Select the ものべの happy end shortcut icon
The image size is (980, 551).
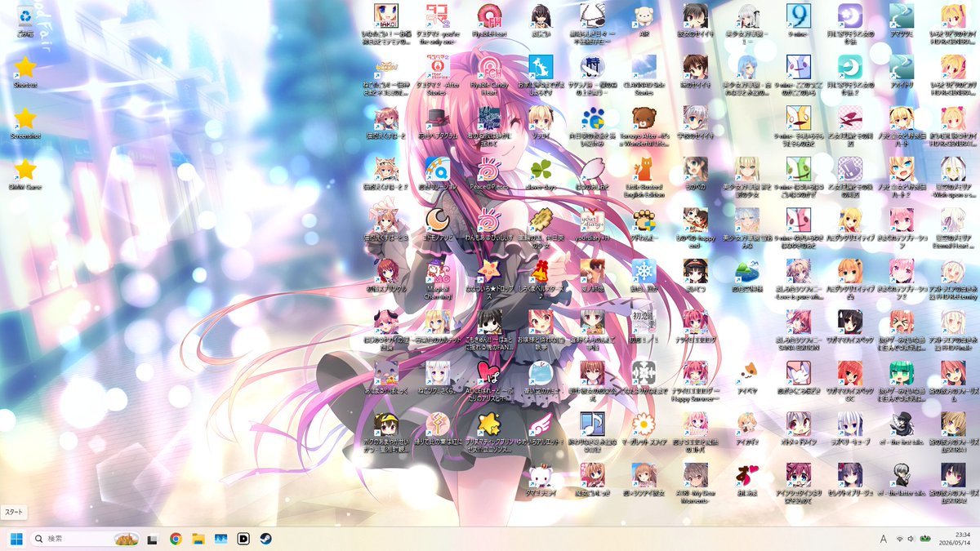coord(696,221)
